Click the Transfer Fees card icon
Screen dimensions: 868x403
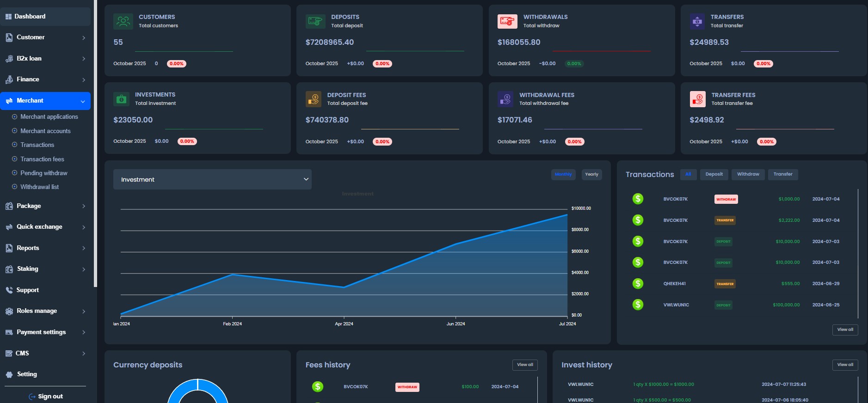tap(697, 99)
